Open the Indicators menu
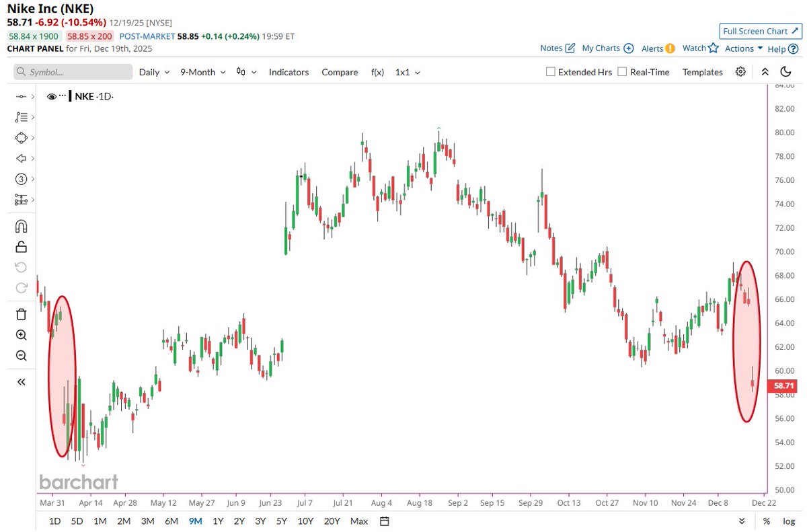 tap(289, 72)
